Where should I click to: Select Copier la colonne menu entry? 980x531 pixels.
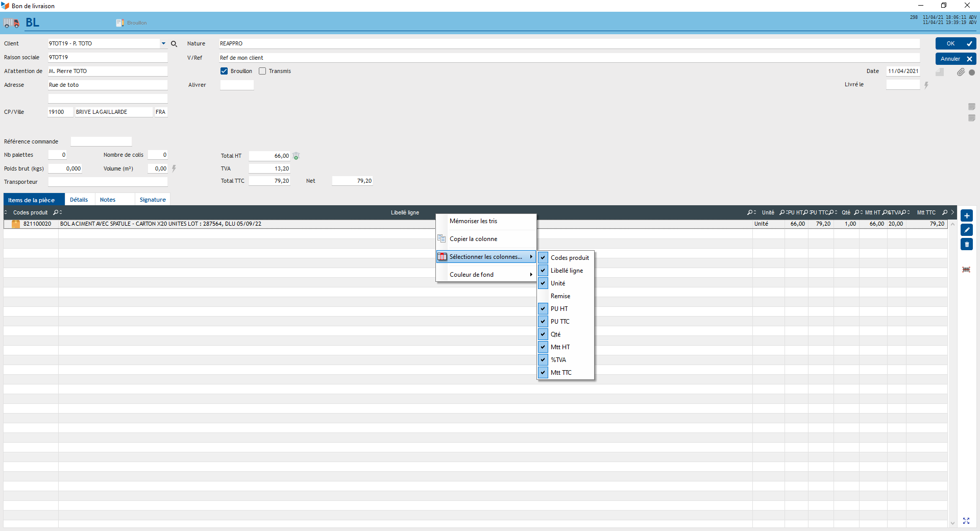coord(473,239)
